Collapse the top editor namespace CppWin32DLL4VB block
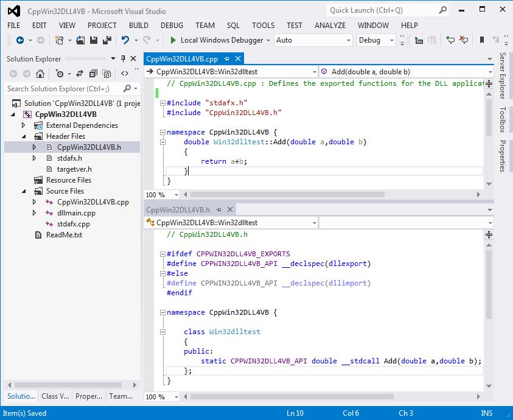Viewport: 513px width, 420px height. point(162,132)
